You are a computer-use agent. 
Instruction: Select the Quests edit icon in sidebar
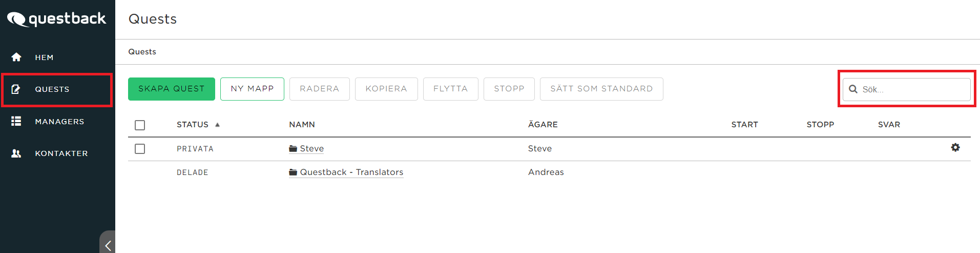[16, 89]
